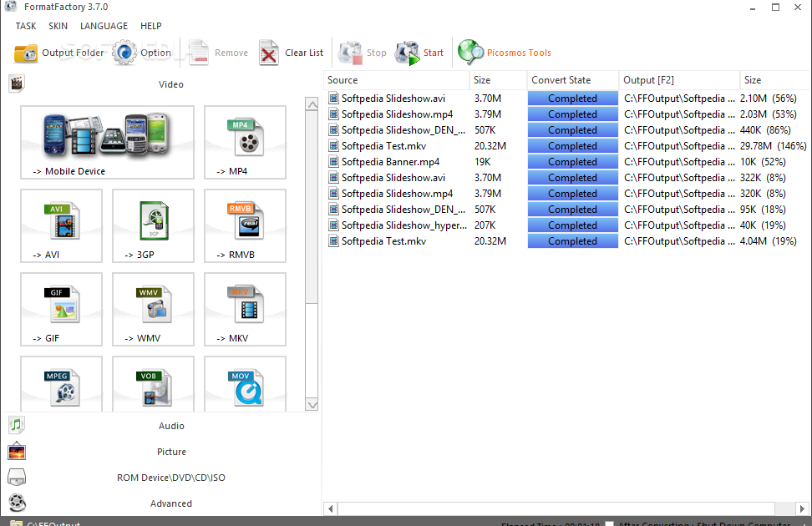812x526 pixels.
Task: Expand the Picture category section
Action: coord(171,452)
